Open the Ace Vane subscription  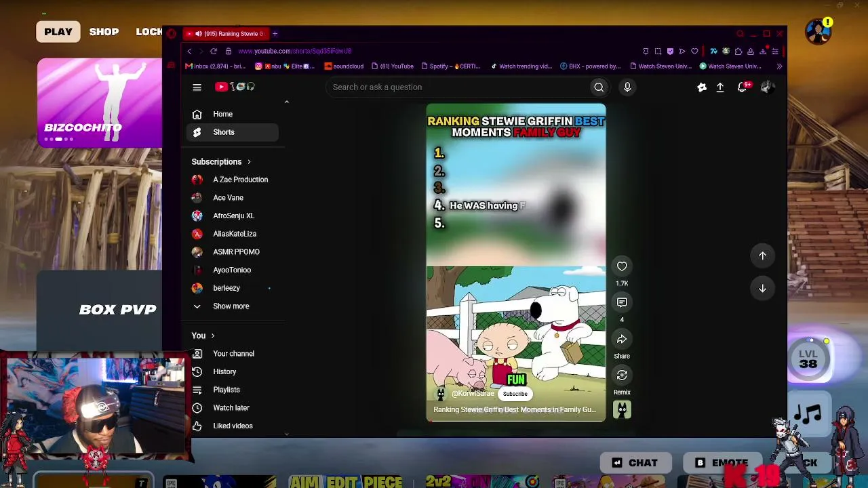(x=233, y=198)
